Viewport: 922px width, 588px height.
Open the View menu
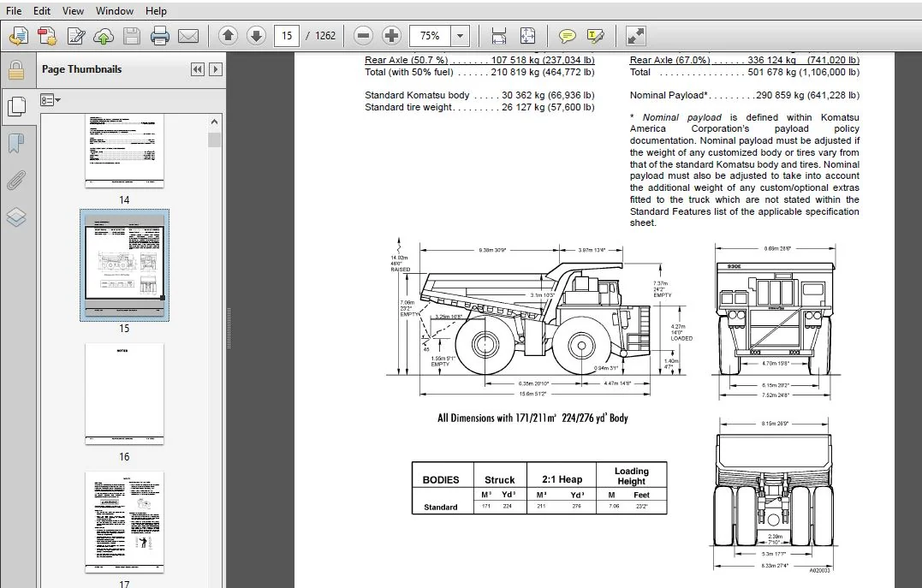click(73, 10)
